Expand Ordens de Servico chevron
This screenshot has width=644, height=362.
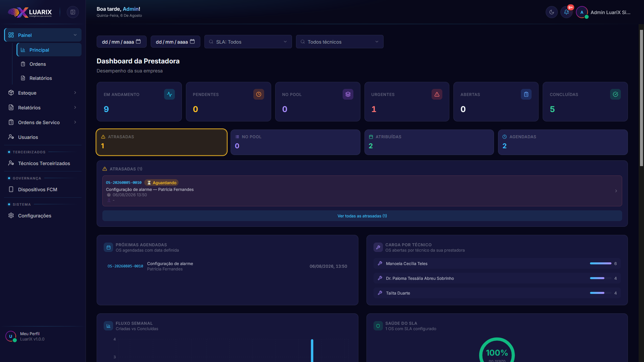point(75,122)
